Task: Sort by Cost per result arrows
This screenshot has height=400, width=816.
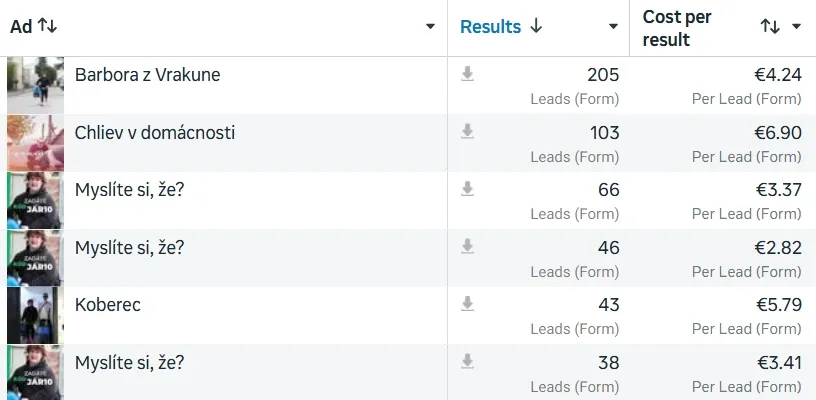Action: (x=770, y=26)
